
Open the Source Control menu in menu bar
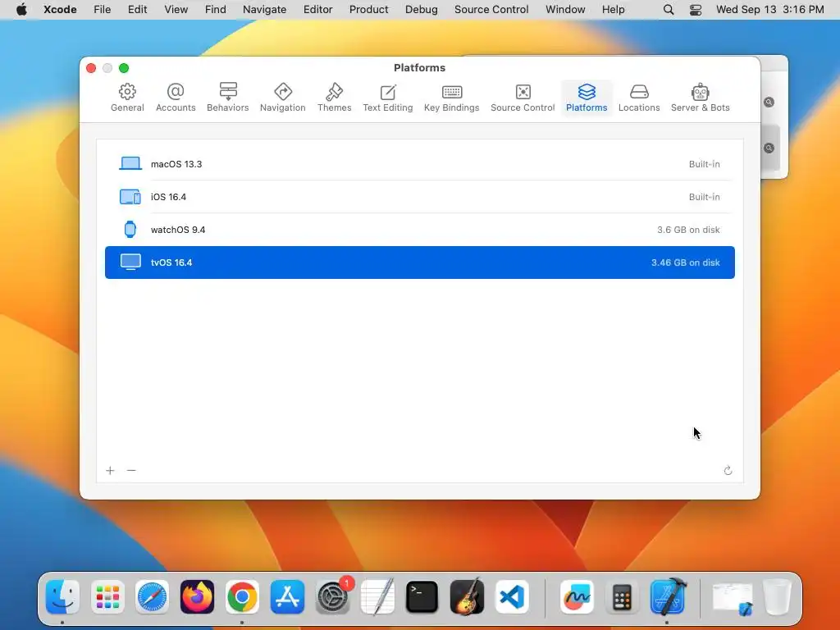click(491, 10)
